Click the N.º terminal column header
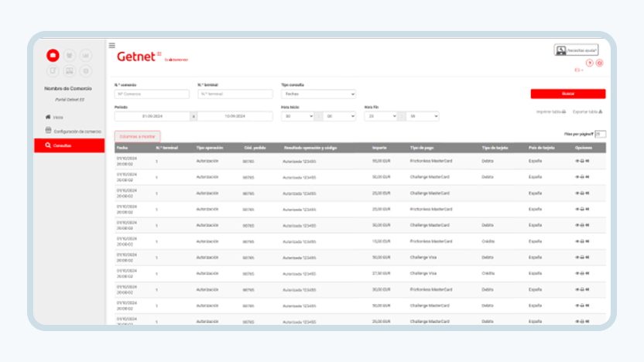This screenshot has height=362, width=644. pos(167,148)
